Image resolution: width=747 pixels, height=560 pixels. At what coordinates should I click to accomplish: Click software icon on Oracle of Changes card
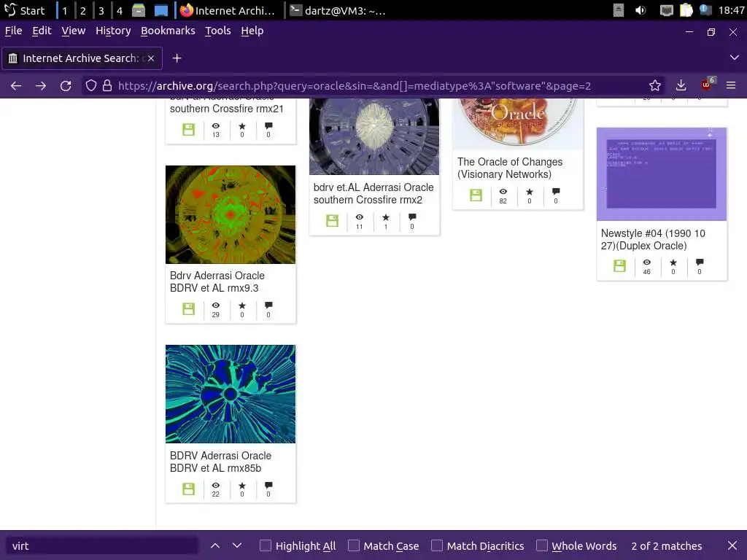point(476,195)
